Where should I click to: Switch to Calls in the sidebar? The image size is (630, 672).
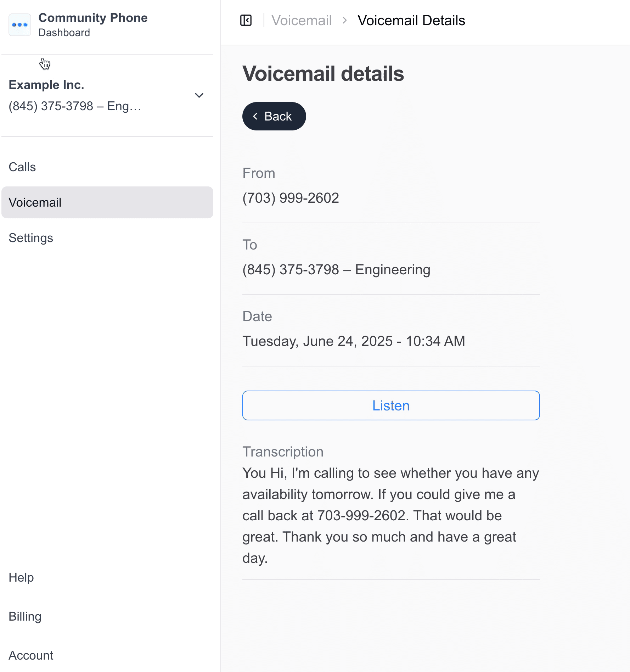click(22, 167)
